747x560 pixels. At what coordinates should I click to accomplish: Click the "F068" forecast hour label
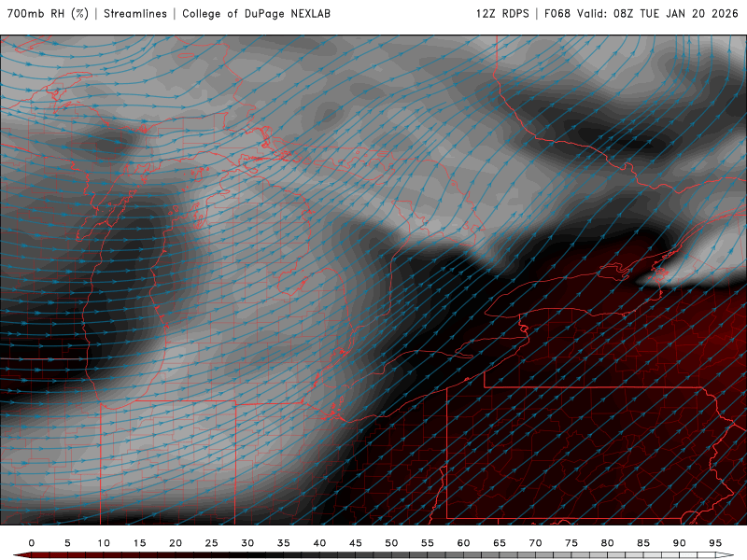click(557, 14)
